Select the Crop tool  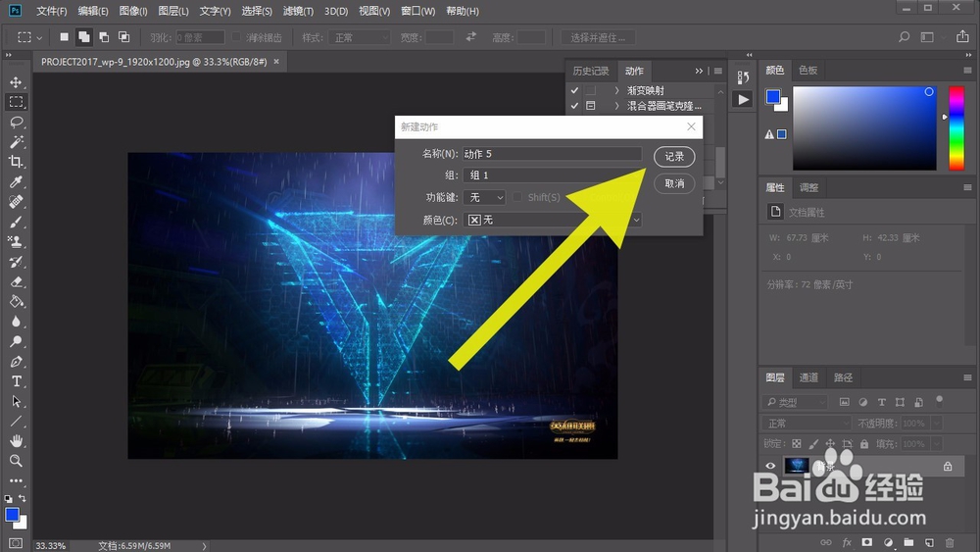click(x=17, y=162)
